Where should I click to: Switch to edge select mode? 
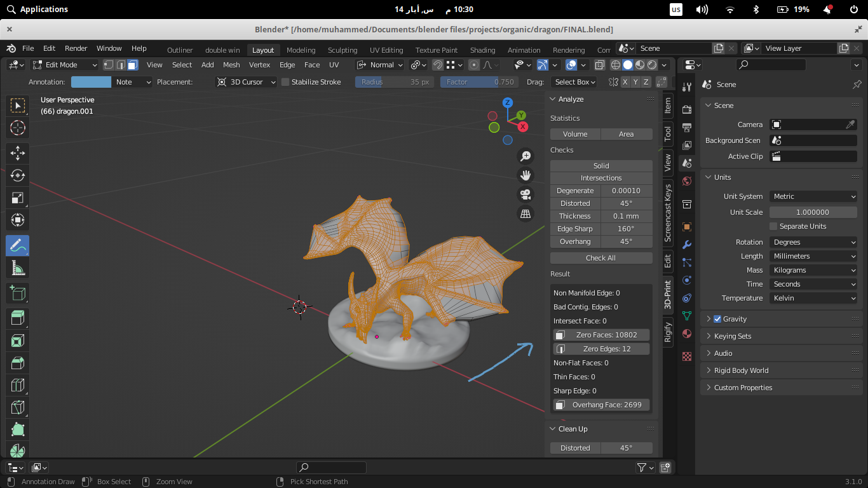coord(121,65)
